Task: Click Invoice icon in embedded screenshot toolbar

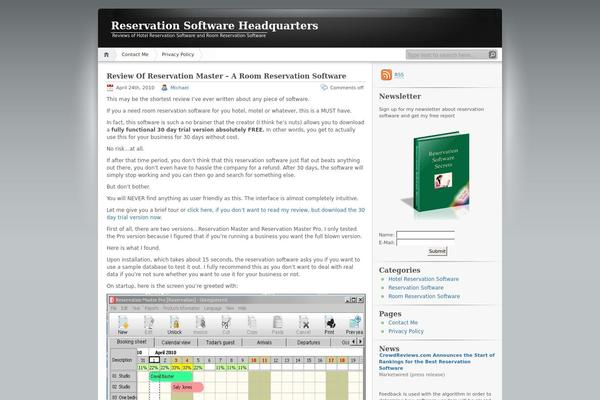Action: click(x=200, y=325)
